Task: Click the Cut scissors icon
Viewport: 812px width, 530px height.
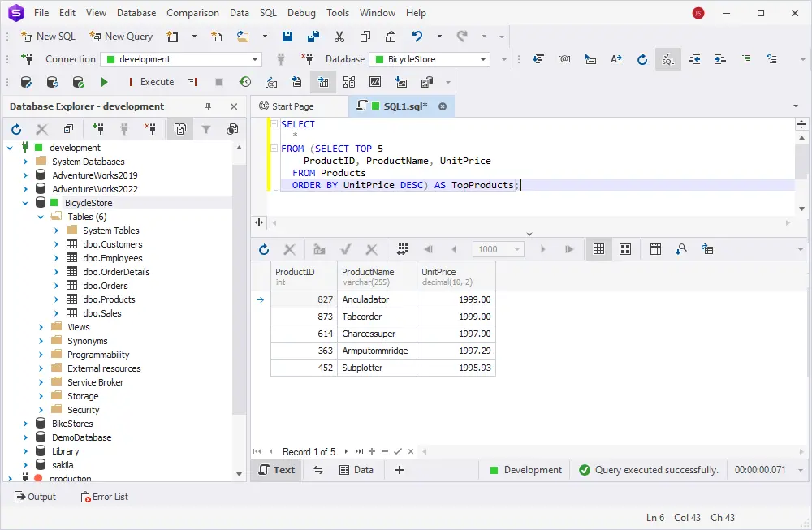Action: pos(339,37)
